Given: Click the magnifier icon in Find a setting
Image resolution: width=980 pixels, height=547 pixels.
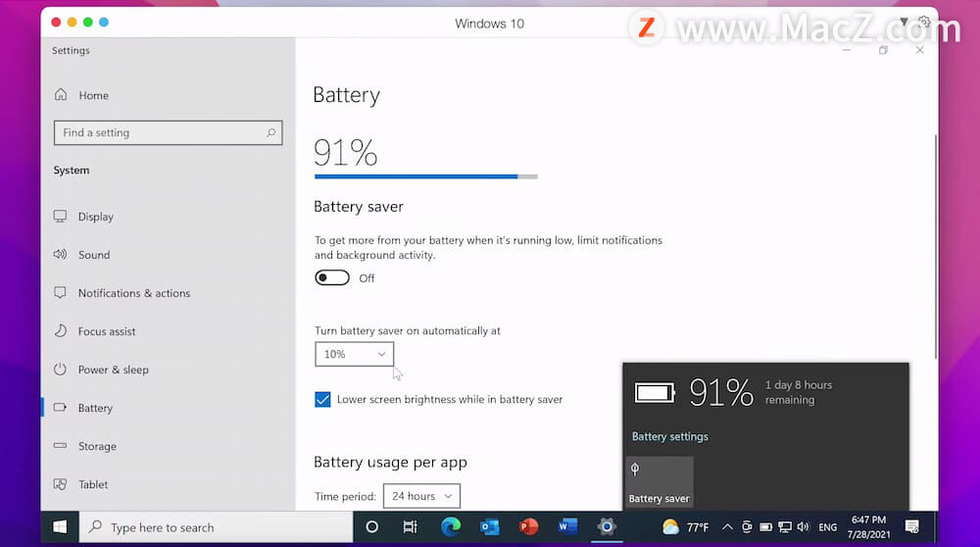Looking at the screenshot, I should pos(270,132).
